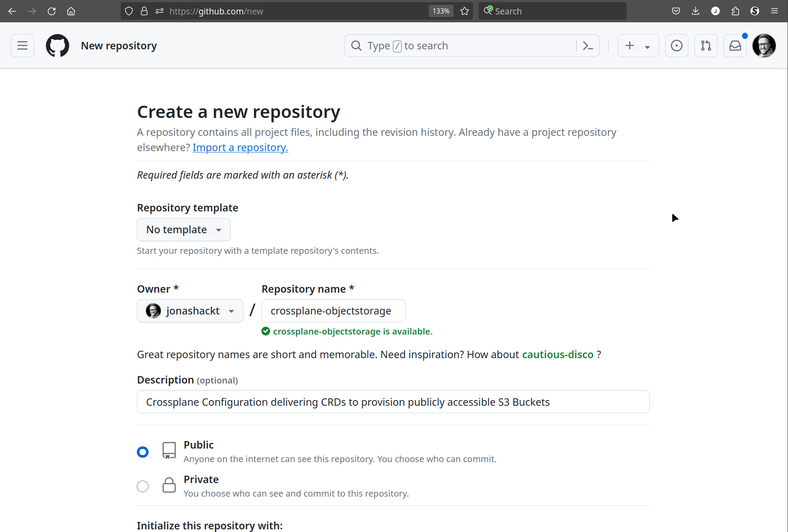
Task: Reload the page with refresh icon
Action: [x=52, y=11]
